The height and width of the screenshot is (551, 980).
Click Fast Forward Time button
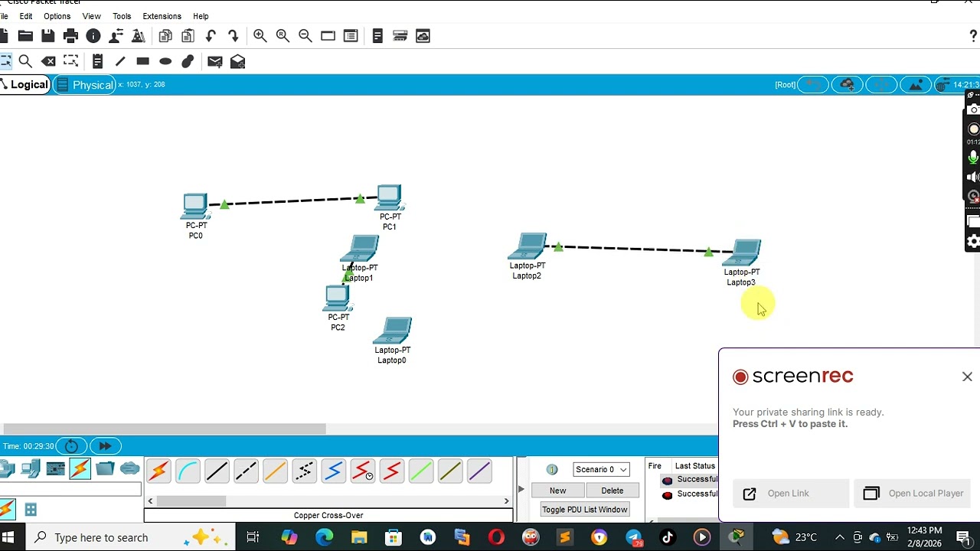[x=105, y=446]
